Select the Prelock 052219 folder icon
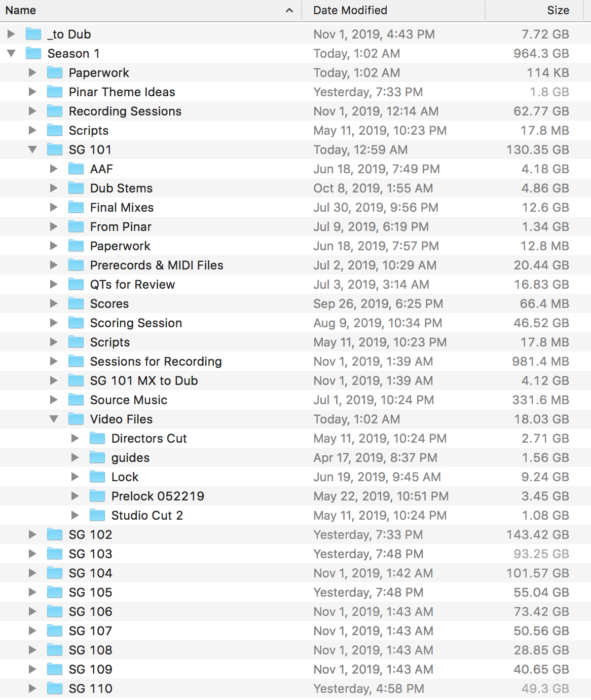591x700 pixels. pyautogui.click(x=97, y=496)
